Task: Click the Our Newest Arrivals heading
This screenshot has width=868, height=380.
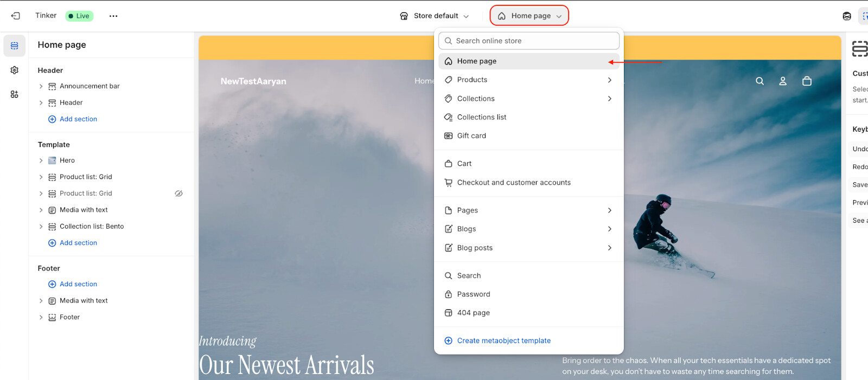Action: tap(286, 365)
